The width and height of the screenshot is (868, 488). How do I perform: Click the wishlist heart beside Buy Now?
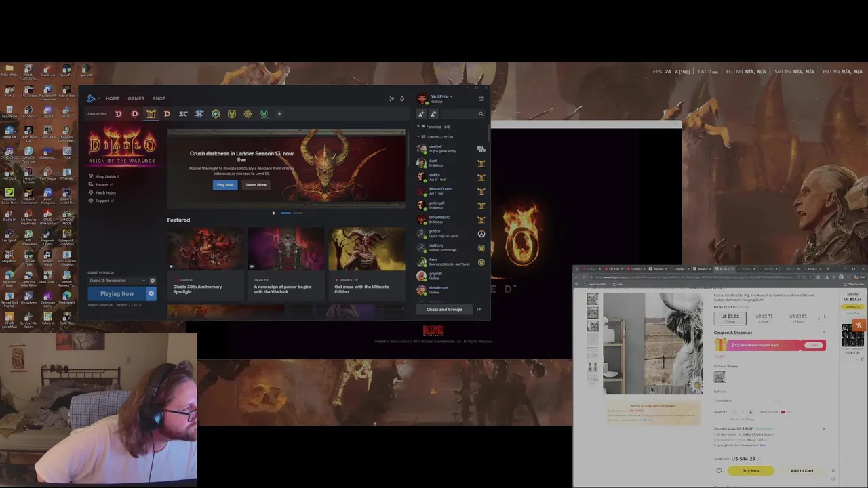(719, 471)
